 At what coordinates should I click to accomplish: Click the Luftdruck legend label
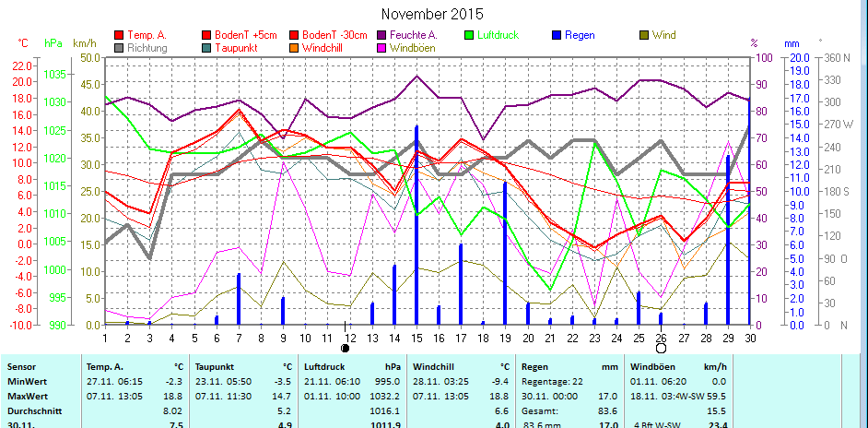pos(499,35)
